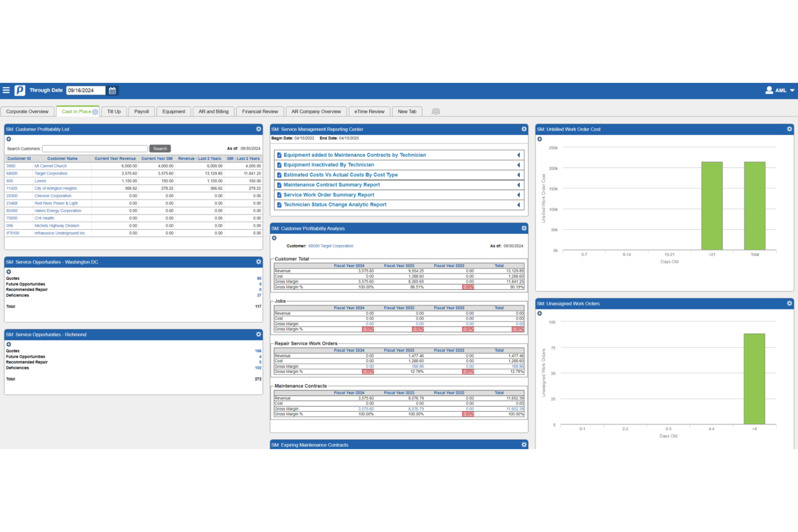
Task: Open Chevron Corporation customer row
Action: 53,196
